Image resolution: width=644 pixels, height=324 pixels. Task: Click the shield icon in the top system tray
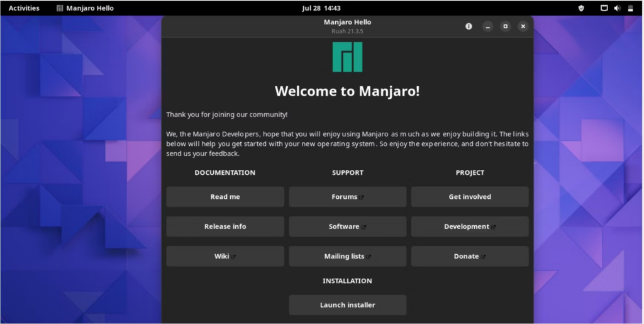pos(581,8)
